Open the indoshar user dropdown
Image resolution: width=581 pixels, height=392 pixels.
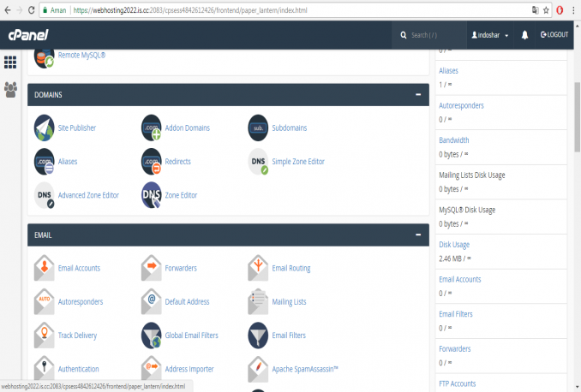(x=490, y=35)
